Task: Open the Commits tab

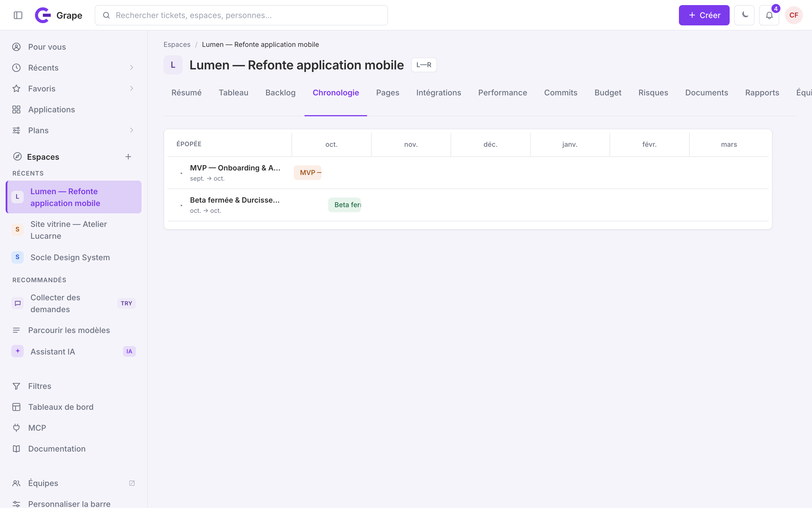Action: (561, 93)
